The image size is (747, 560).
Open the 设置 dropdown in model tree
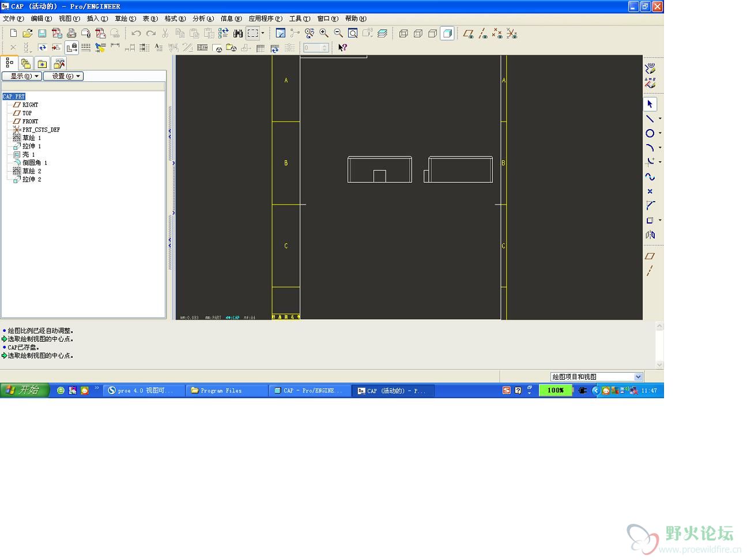63,76
